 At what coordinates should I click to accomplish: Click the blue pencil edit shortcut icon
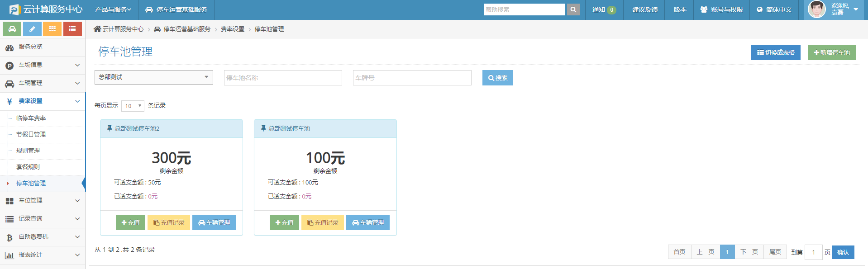(x=32, y=29)
